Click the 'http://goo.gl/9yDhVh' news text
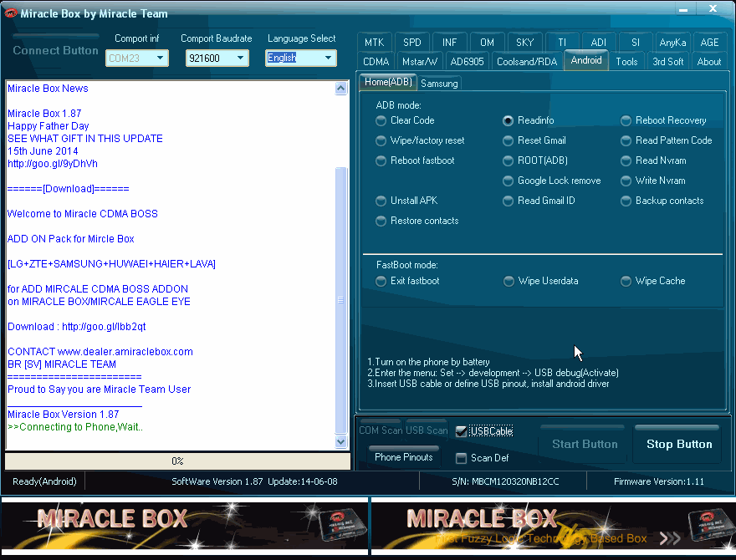The width and height of the screenshot is (736, 560). click(53, 164)
